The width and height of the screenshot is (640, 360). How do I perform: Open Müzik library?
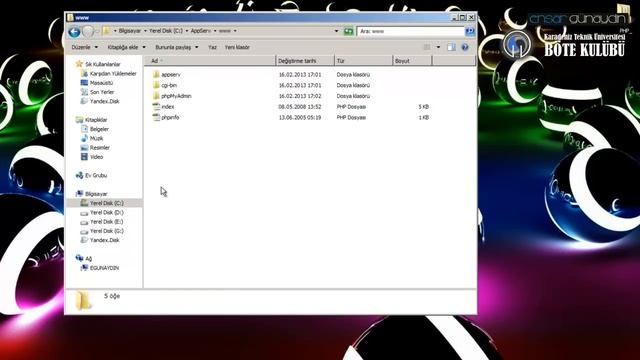[x=96, y=138]
